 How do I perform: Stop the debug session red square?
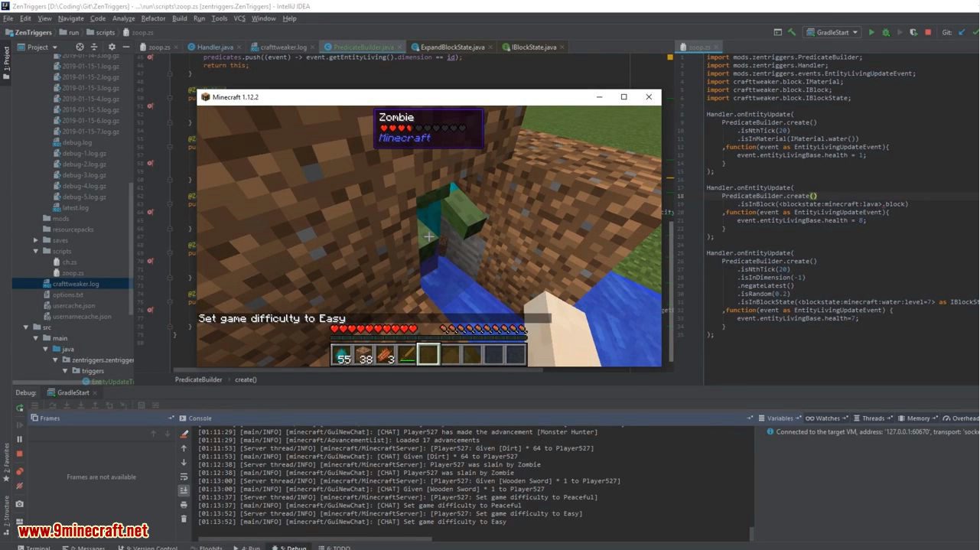coord(19,454)
